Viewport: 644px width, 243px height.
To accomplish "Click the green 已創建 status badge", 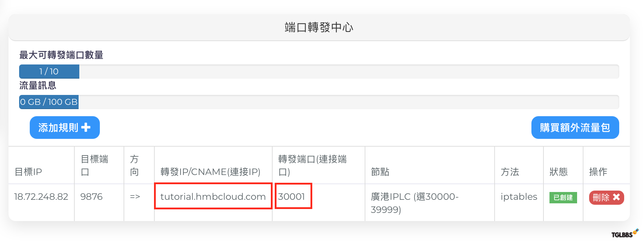I will pos(563,198).
